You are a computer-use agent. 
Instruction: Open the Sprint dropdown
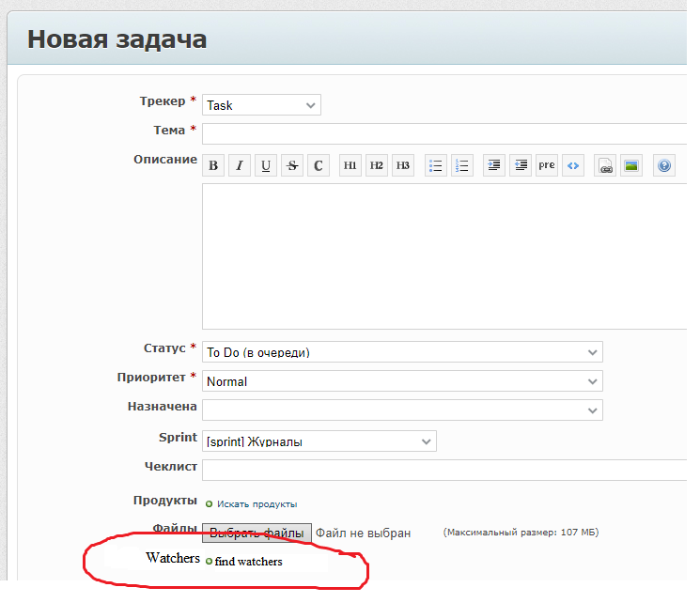[x=319, y=441]
